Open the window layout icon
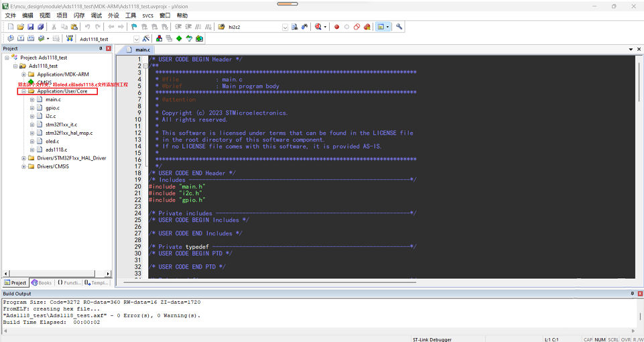Screen dimensions: 644x342 pyautogui.click(x=381, y=27)
